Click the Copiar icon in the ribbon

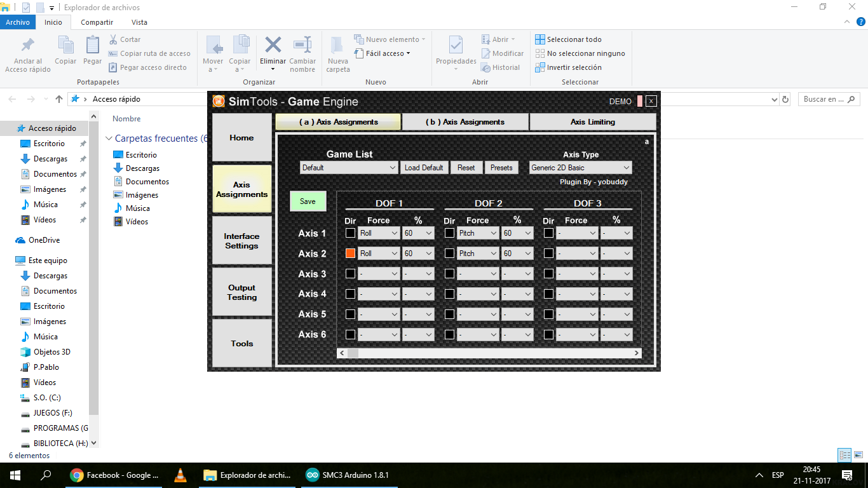pyautogui.click(x=65, y=45)
